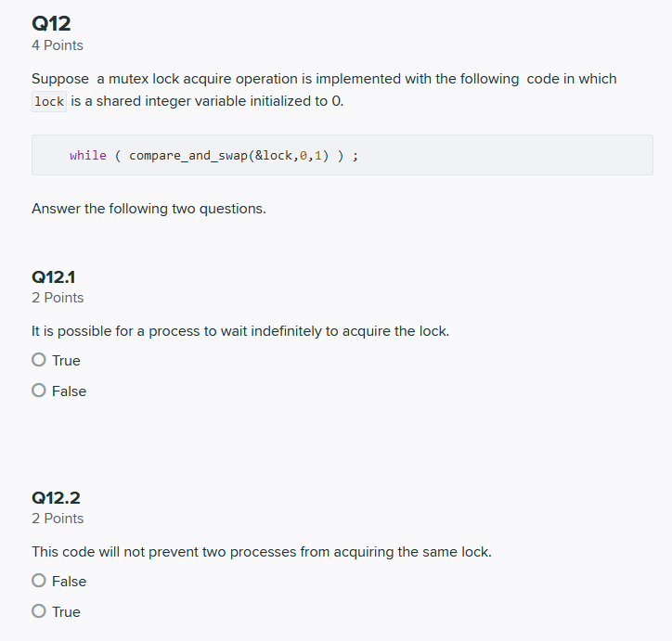This screenshot has width=672, height=641.
Task: Click the Q12 main heading
Action: click(x=51, y=23)
